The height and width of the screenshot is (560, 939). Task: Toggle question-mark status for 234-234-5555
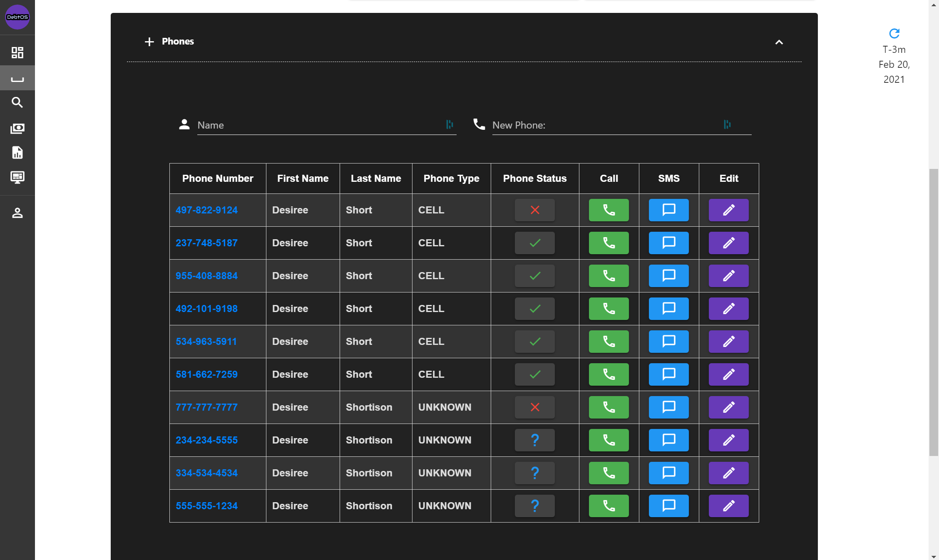pos(534,440)
